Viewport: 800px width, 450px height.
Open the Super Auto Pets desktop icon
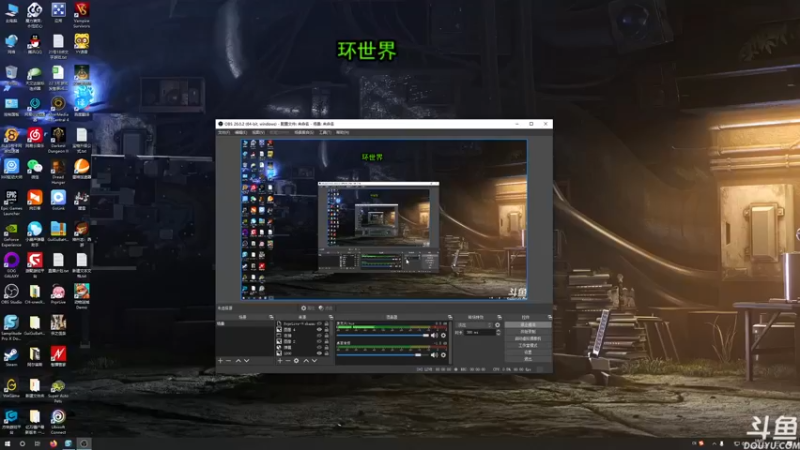coord(58,391)
